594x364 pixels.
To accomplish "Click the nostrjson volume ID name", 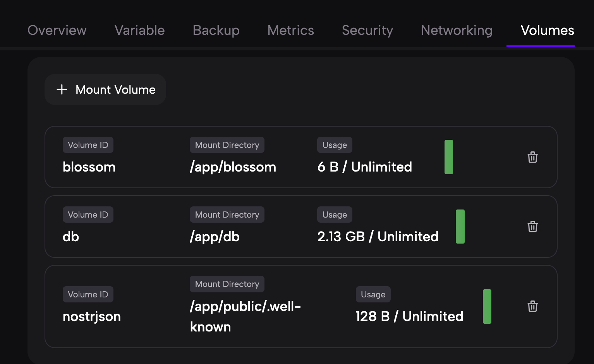I will [92, 316].
